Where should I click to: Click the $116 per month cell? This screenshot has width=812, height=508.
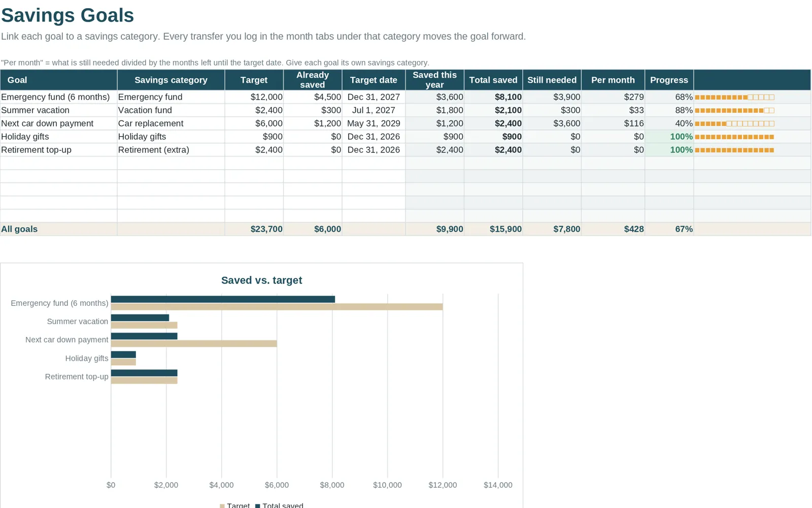pyautogui.click(x=613, y=123)
